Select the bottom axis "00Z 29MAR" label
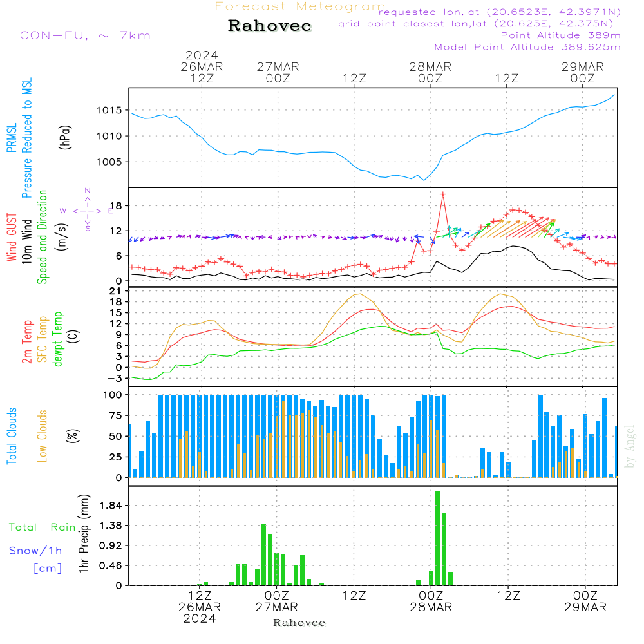This screenshot has width=644, height=644. click(x=585, y=601)
